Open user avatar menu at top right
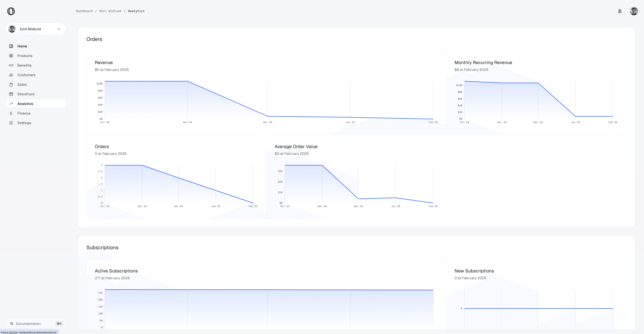This screenshot has height=334, width=644. click(634, 11)
